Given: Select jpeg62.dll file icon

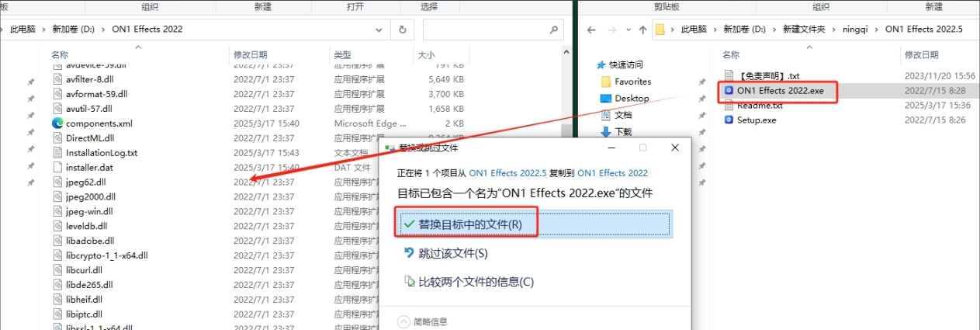Looking at the screenshot, I should 57,182.
